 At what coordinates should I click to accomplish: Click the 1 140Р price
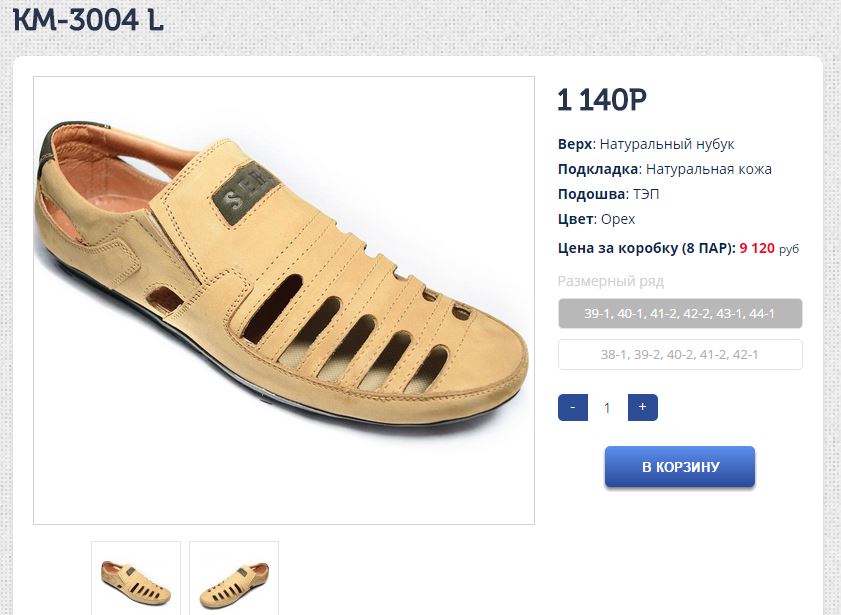(602, 100)
